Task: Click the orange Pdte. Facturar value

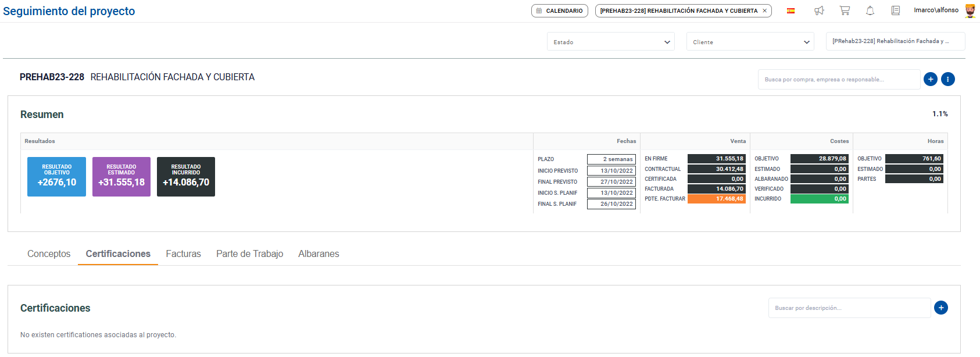Action: [716, 199]
